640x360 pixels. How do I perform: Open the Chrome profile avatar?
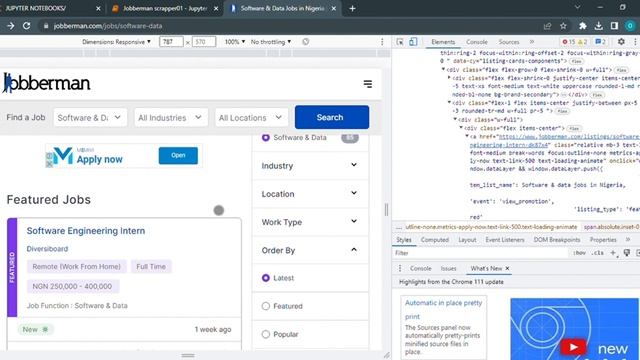[630, 26]
